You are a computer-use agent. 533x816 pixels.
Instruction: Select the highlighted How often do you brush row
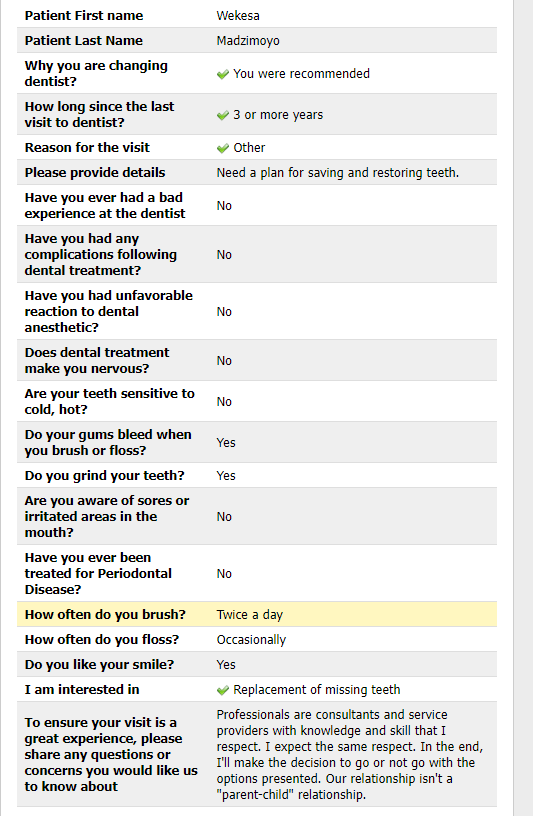[x=257, y=615]
